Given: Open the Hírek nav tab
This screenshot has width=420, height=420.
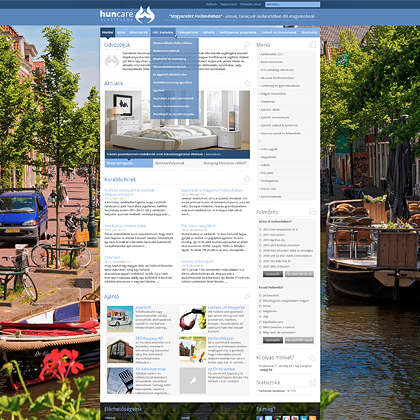Looking at the screenshot, I should coord(121,32).
